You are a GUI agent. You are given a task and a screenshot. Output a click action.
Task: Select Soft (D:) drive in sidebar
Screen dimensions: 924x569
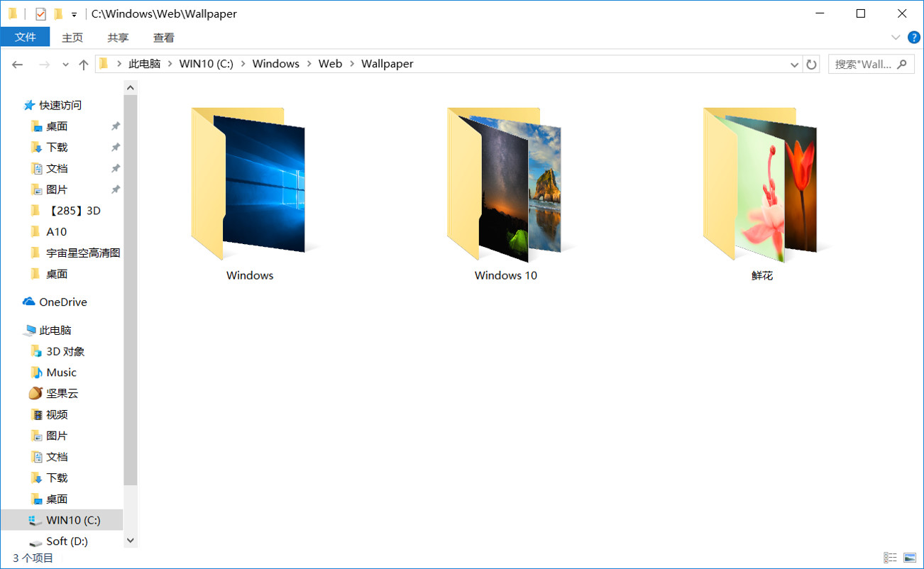[67, 541]
